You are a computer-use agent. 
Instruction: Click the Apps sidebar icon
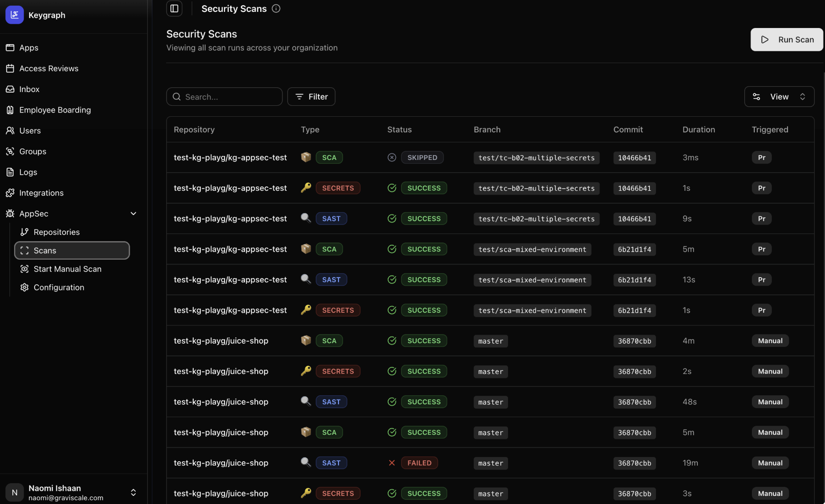10,47
